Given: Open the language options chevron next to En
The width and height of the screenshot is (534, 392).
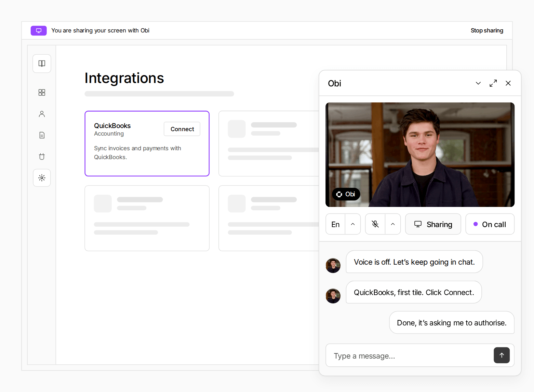Looking at the screenshot, I should tap(353, 224).
